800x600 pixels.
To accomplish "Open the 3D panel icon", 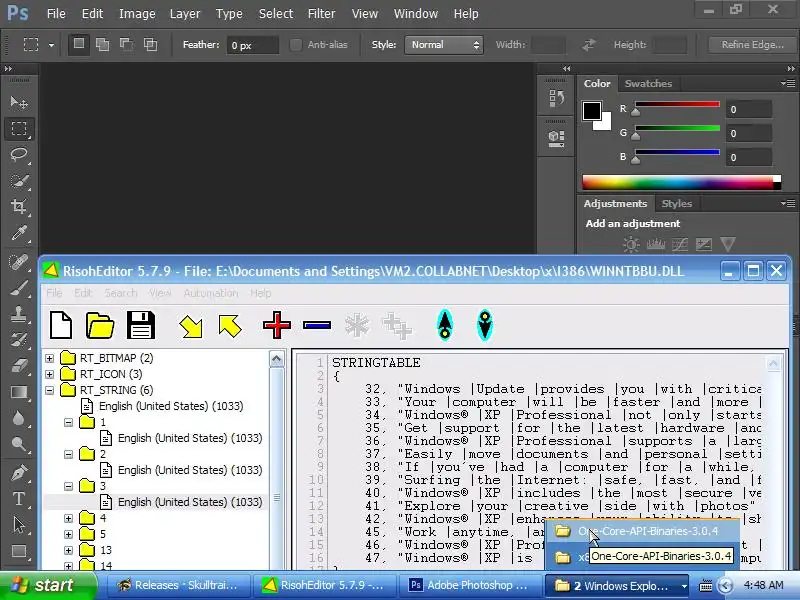I will pyautogui.click(x=556, y=138).
